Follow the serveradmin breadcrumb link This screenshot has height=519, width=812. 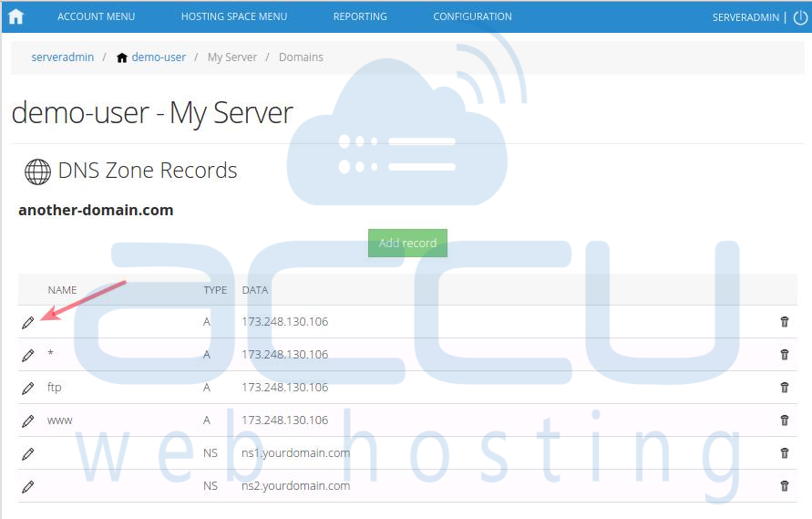coord(62,57)
